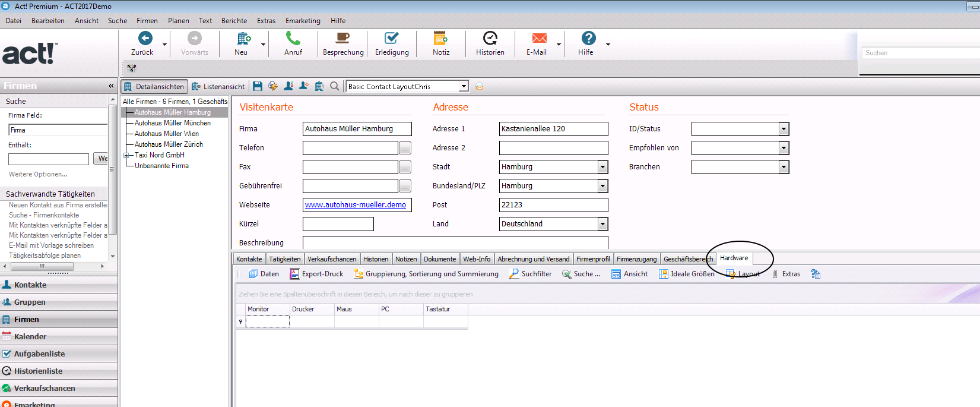Open the Zurück history dropdown arrow

pos(164,45)
